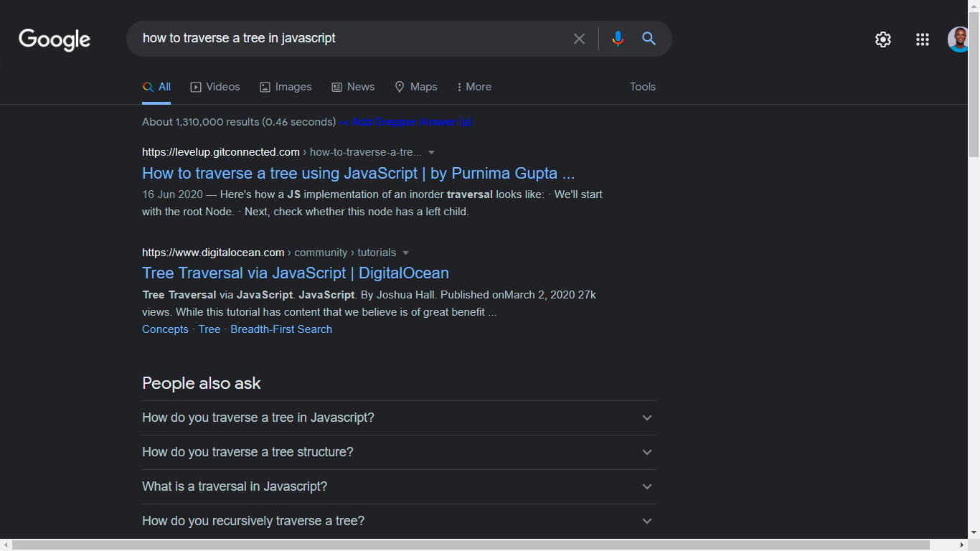The image size is (980, 551).
Task: Click the scroll right arrow of the horizontal scrollbar
Action: (x=962, y=545)
